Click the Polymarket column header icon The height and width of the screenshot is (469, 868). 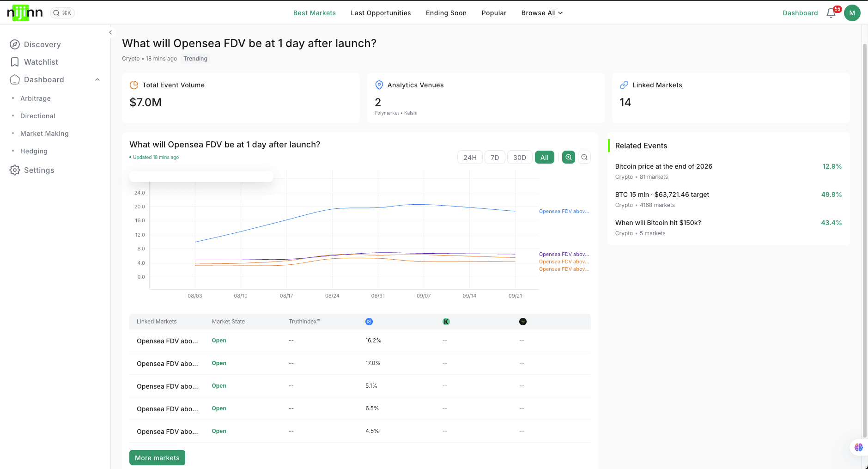369,322
